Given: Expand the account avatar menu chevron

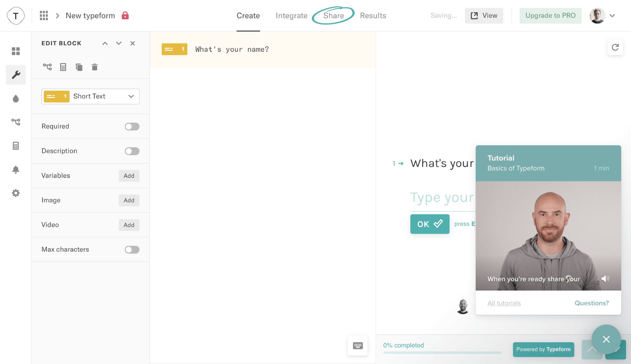Looking at the screenshot, I should click(612, 16).
